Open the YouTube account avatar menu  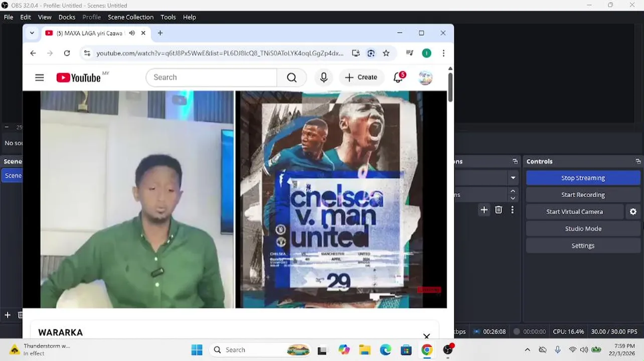point(425,78)
